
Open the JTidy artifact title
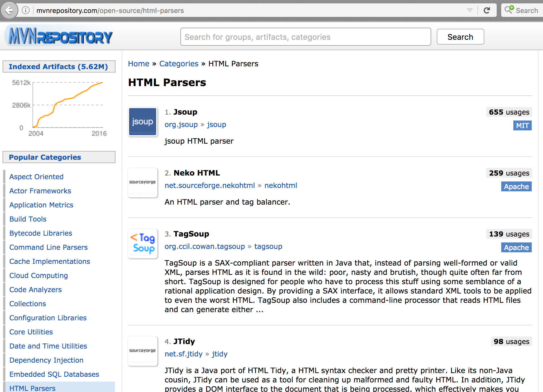pyautogui.click(x=184, y=341)
